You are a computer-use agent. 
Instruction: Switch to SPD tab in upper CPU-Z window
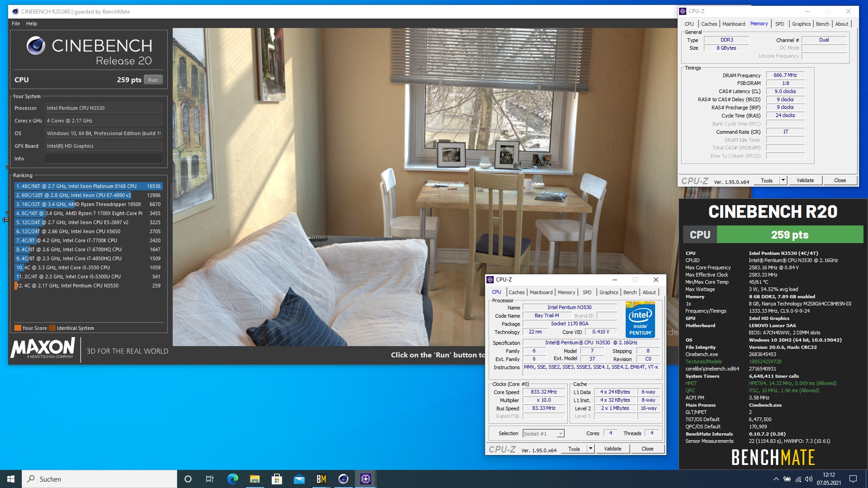(780, 24)
